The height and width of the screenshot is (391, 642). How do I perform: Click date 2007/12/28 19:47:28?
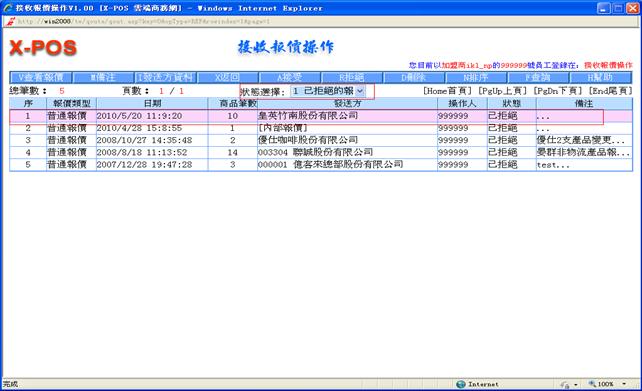click(x=144, y=165)
